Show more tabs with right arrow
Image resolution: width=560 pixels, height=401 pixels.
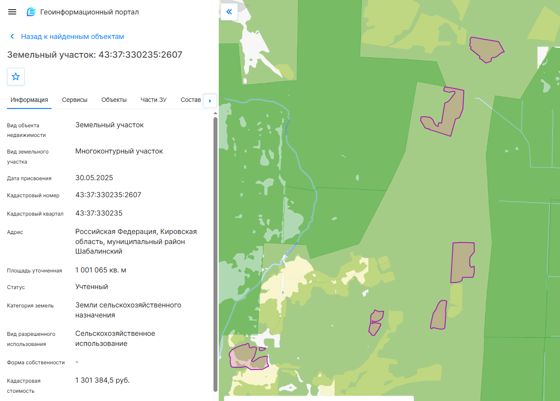[x=210, y=101]
